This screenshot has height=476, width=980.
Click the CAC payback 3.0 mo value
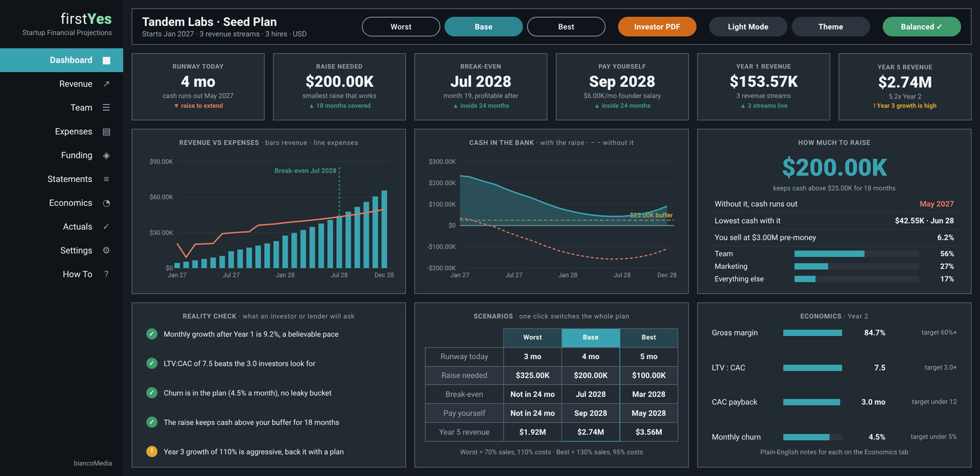pos(873,402)
